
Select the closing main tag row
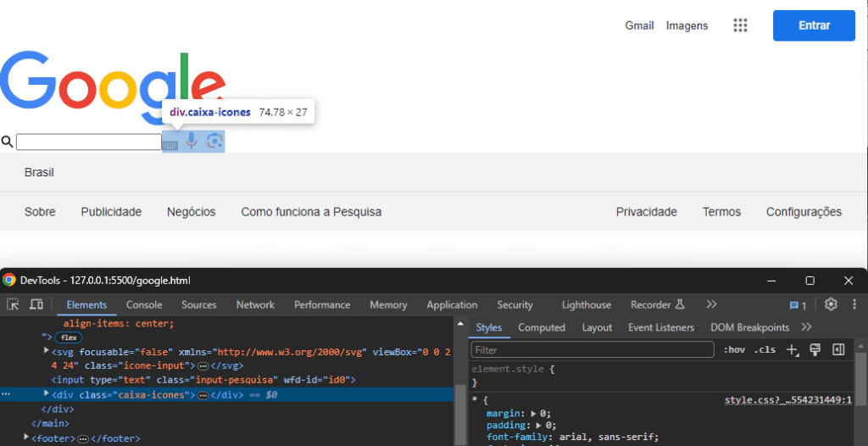pyautogui.click(x=50, y=423)
